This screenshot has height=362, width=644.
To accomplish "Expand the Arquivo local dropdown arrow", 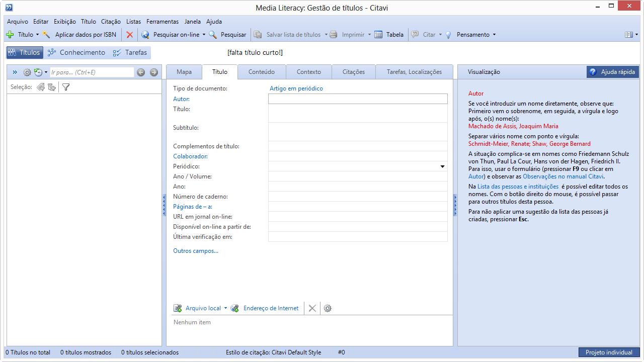I will [x=225, y=308].
